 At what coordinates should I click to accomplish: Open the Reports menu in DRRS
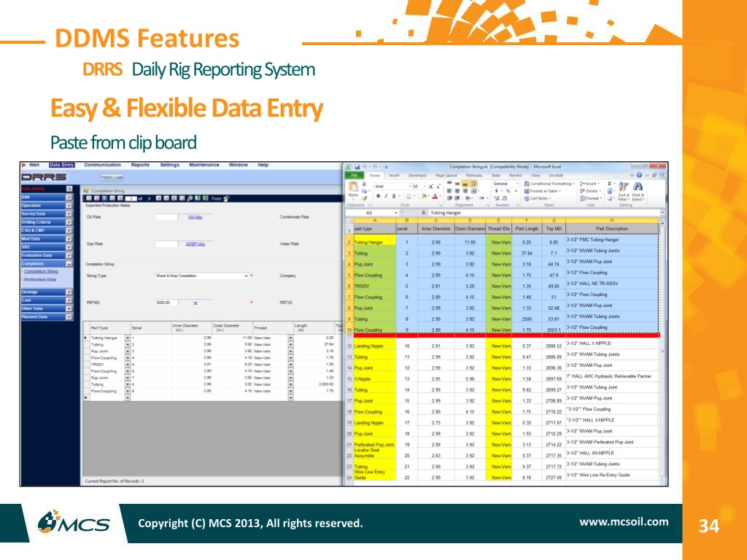(x=140, y=165)
